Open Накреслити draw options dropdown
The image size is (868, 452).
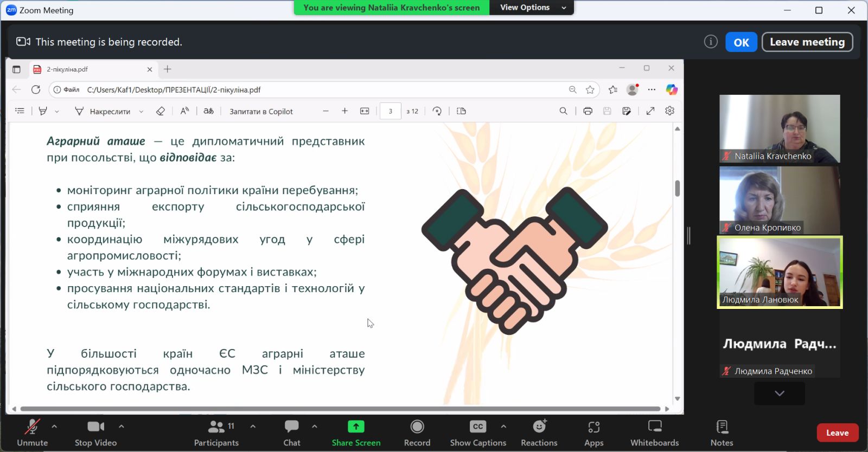(141, 112)
